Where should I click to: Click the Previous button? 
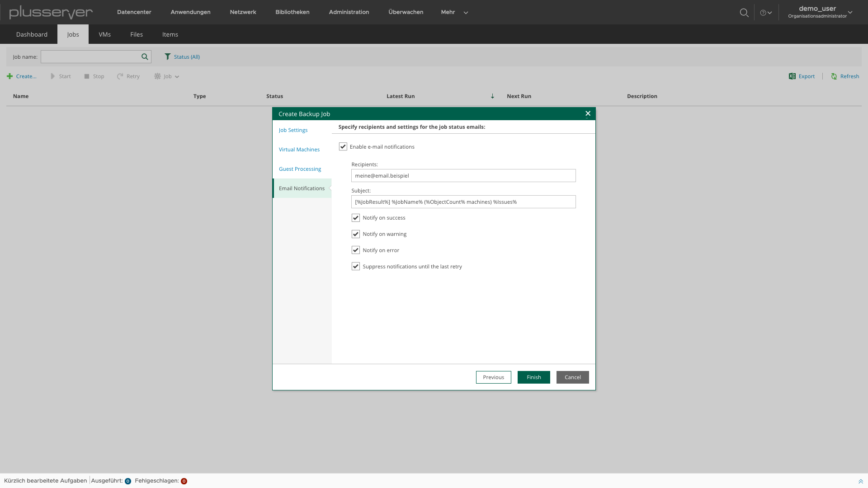pos(494,377)
